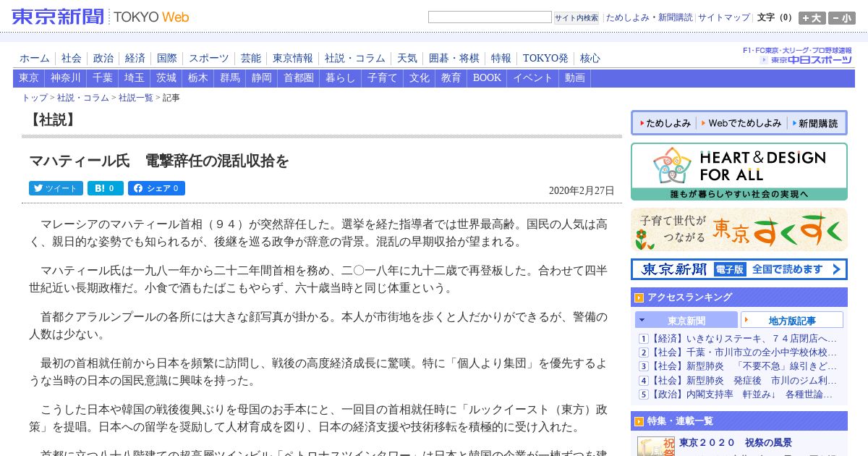Image resolution: width=868 pixels, height=456 pixels.
Task: Open the TOKYO発 menu item
Action: pos(545,58)
